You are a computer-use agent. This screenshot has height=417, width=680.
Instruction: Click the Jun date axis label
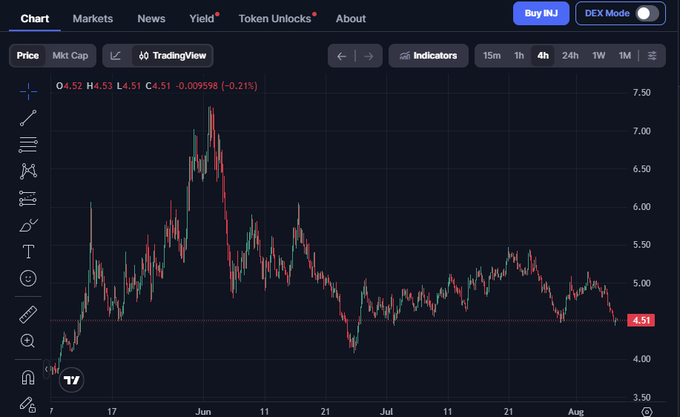tap(203, 411)
